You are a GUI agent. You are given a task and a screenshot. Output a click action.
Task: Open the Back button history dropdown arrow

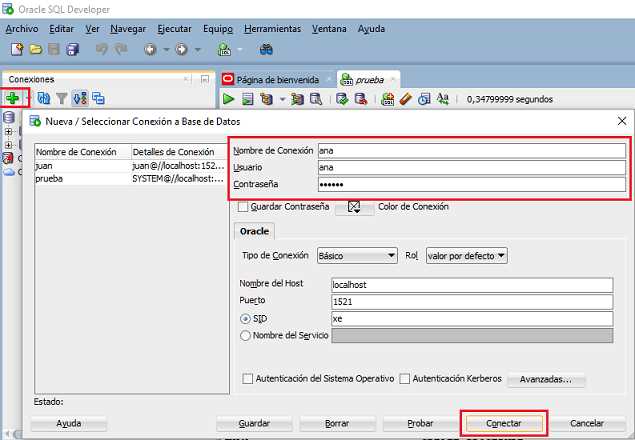click(166, 50)
